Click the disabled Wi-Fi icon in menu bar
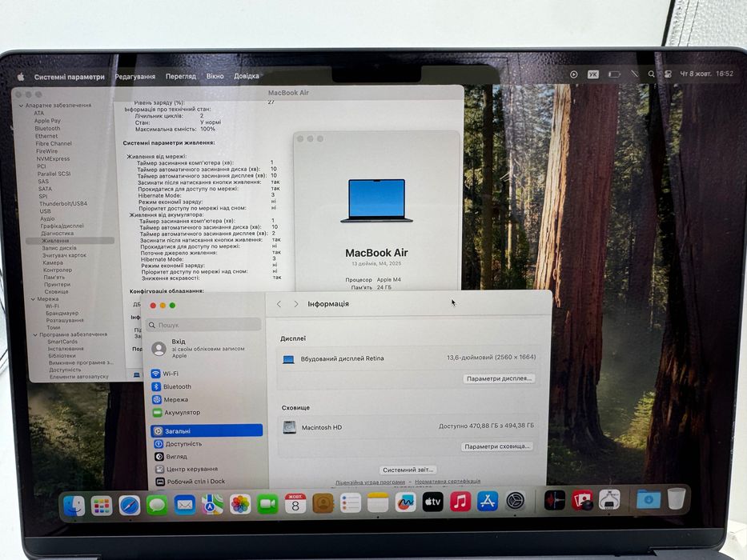The height and width of the screenshot is (560, 747). (634, 74)
